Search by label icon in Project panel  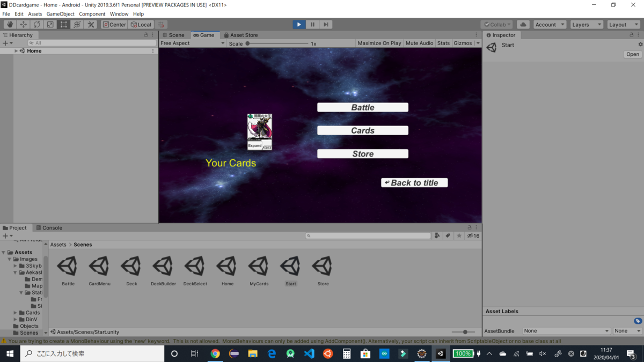click(x=448, y=235)
